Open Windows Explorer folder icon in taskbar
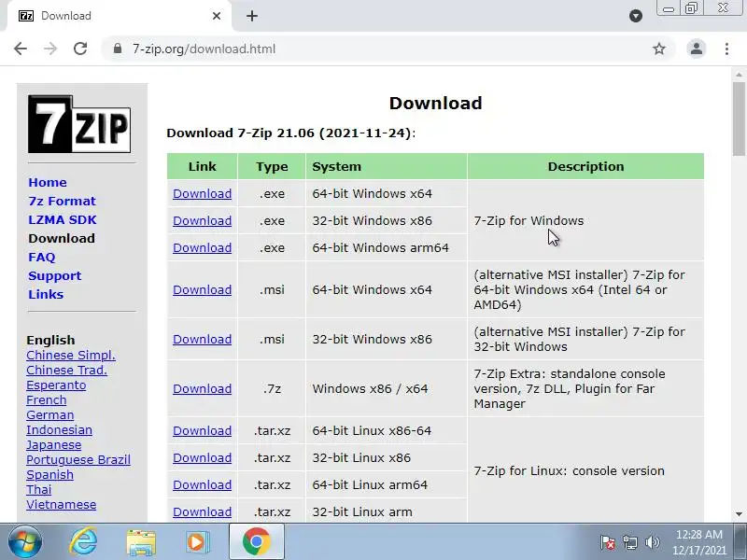The image size is (747, 560). coord(141,542)
